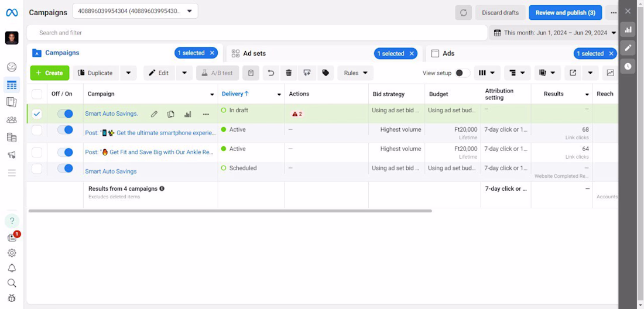This screenshot has height=309, width=644.
Task: Click the delete trash icon
Action: [289, 73]
